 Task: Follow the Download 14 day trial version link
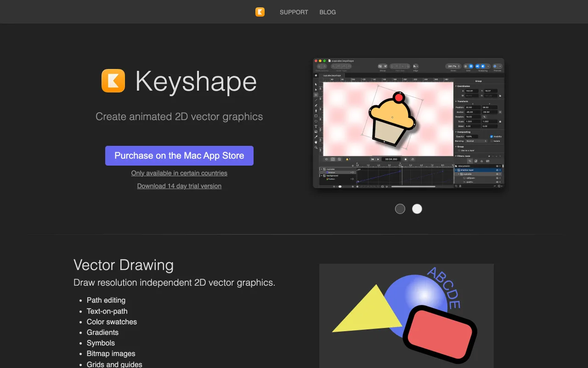[x=179, y=186]
